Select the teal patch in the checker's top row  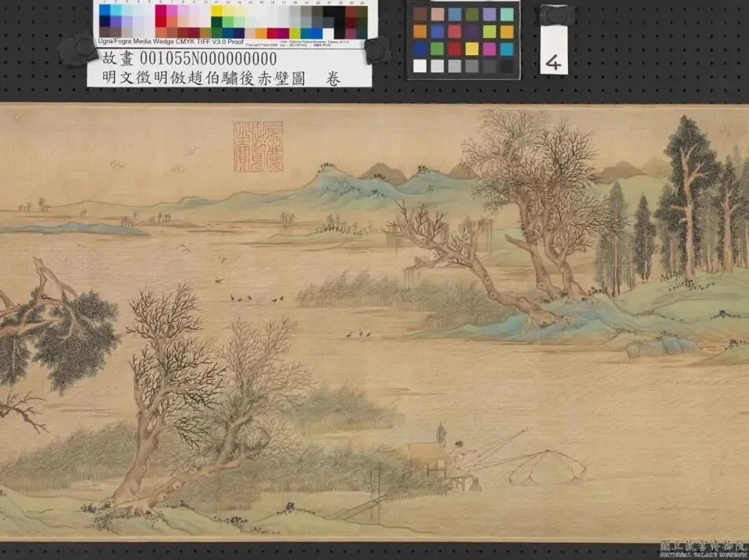coord(507,14)
